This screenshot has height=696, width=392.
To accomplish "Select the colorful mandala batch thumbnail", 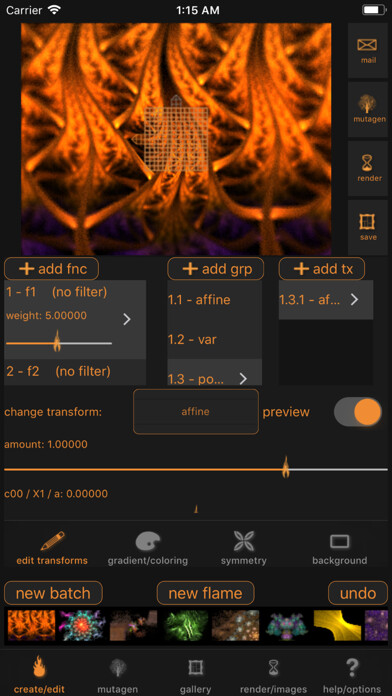I will 82,625.
